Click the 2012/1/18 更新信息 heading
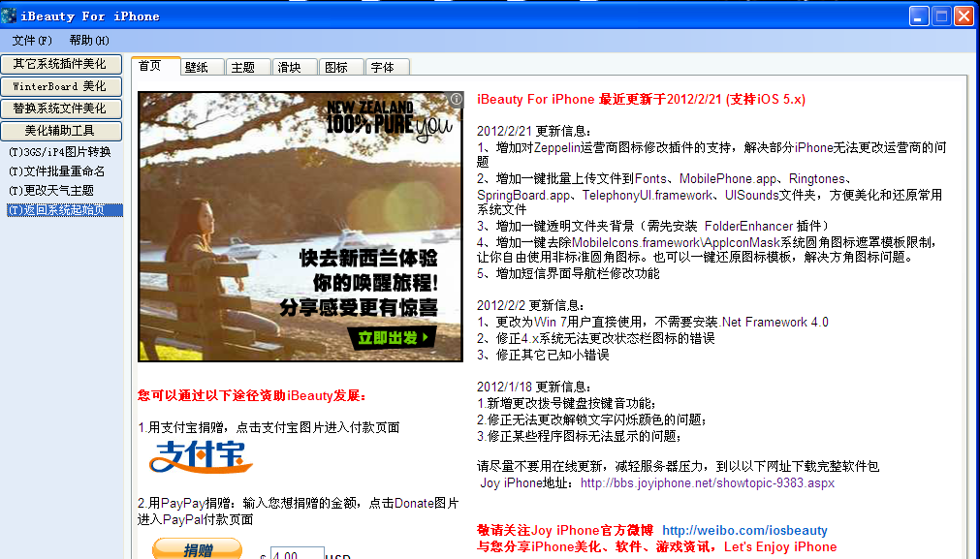Screen dimensions: 980x559 534,388
